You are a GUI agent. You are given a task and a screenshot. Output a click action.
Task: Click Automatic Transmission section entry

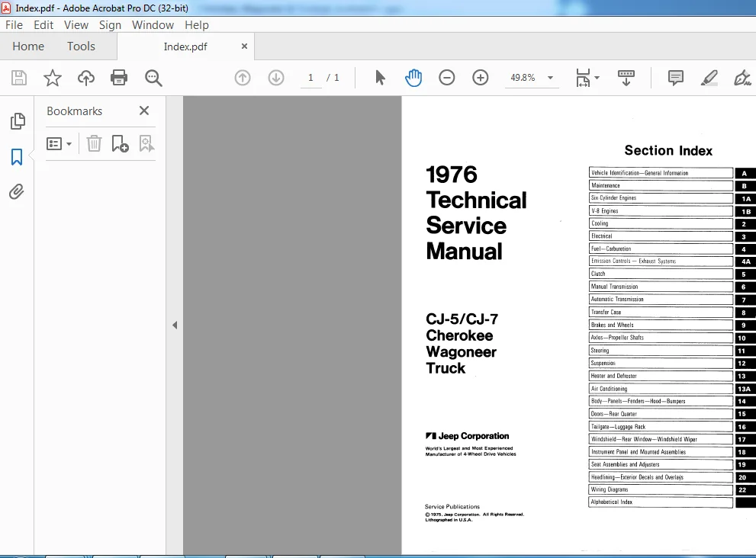[x=661, y=300]
